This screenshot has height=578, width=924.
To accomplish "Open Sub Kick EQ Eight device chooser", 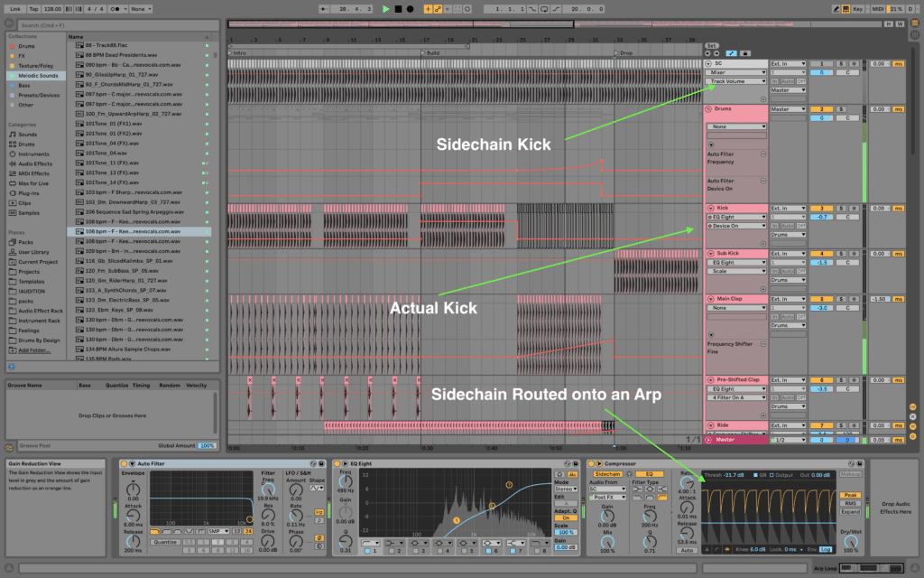I will [x=736, y=263].
